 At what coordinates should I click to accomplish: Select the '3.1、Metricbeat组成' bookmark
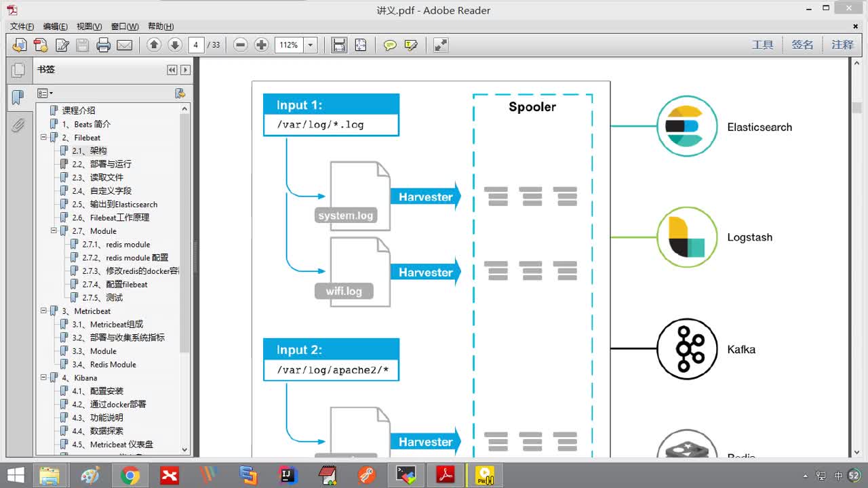point(108,325)
